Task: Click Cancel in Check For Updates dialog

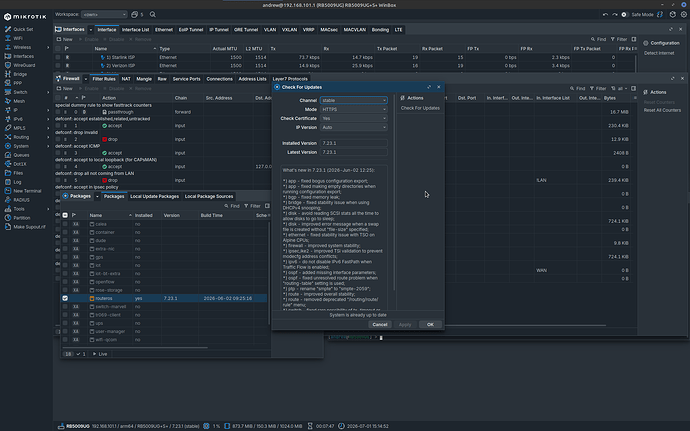Action: tap(379, 324)
